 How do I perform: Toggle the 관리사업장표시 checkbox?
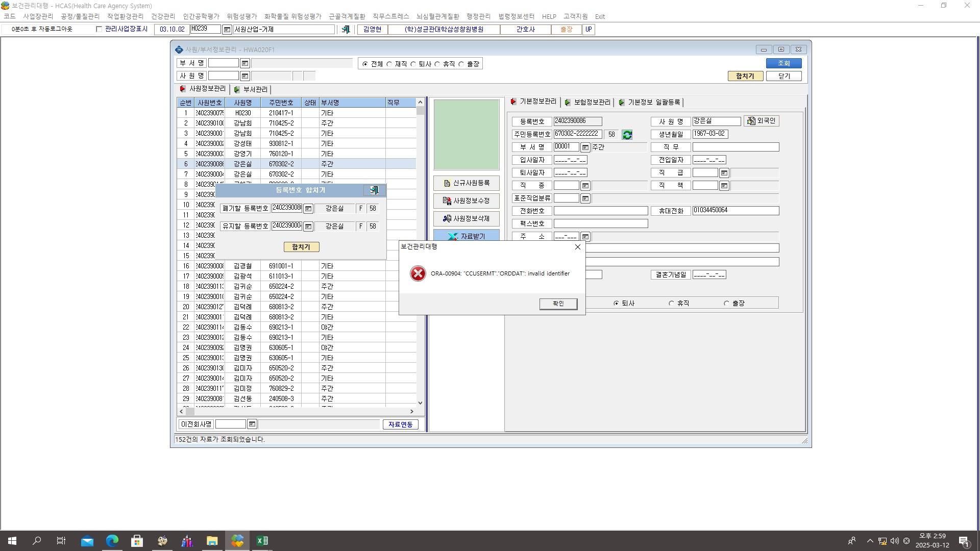coord(99,29)
